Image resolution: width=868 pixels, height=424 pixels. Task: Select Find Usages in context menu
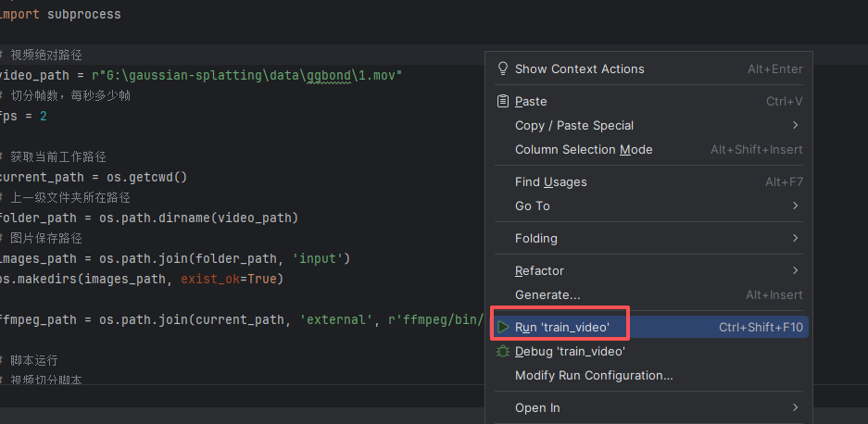[551, 182]
